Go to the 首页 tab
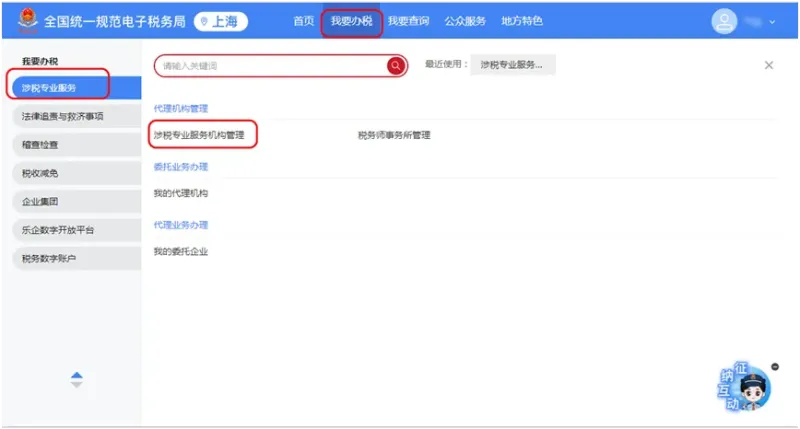Screen dimensions: 800x429 (304, 21)
